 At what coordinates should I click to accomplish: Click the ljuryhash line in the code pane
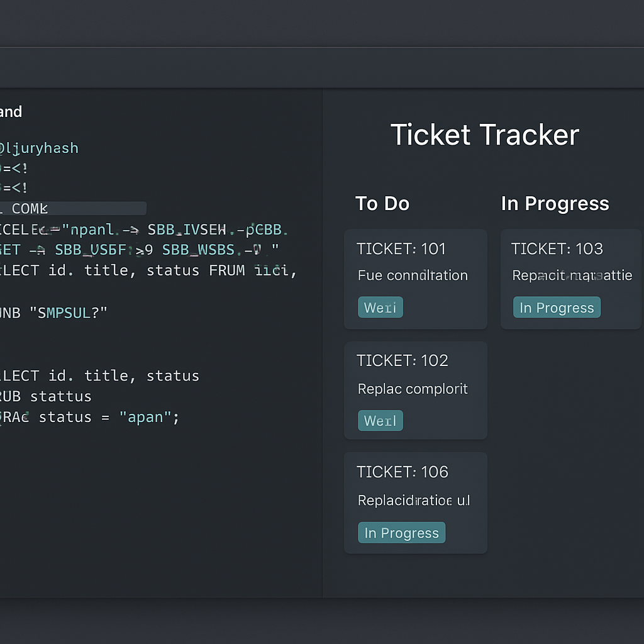(x=39, y=148)
